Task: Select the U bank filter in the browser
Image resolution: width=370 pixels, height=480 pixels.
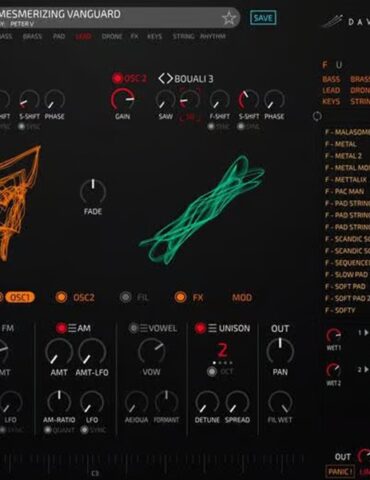Action: [339, 64]
